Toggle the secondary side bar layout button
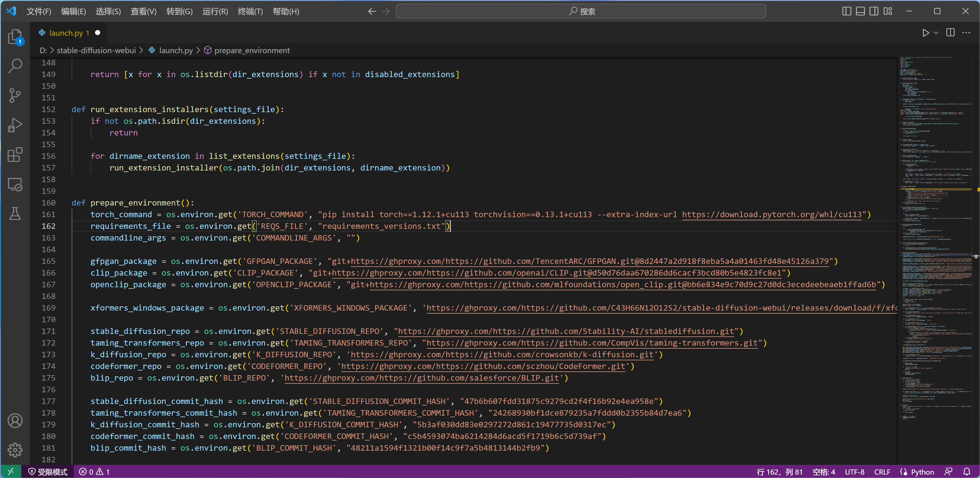This screenshot has width=980, height=478. [x=874, y=11]
